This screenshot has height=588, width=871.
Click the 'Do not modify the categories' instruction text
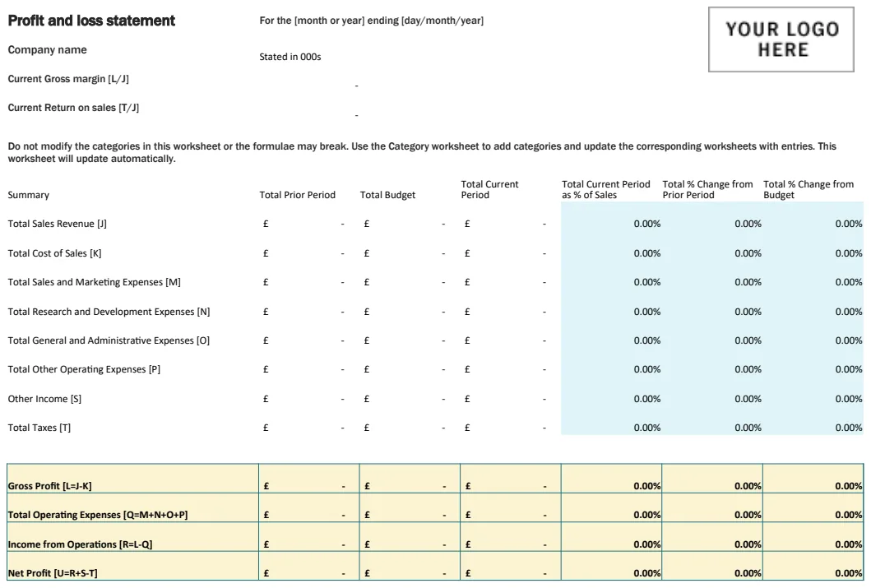[422, 153]
